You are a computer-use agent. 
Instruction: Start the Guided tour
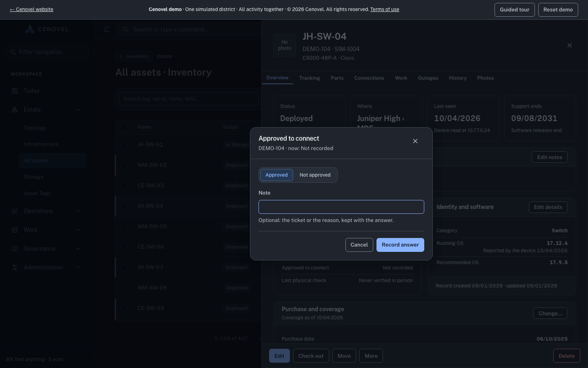pos(514,10)
